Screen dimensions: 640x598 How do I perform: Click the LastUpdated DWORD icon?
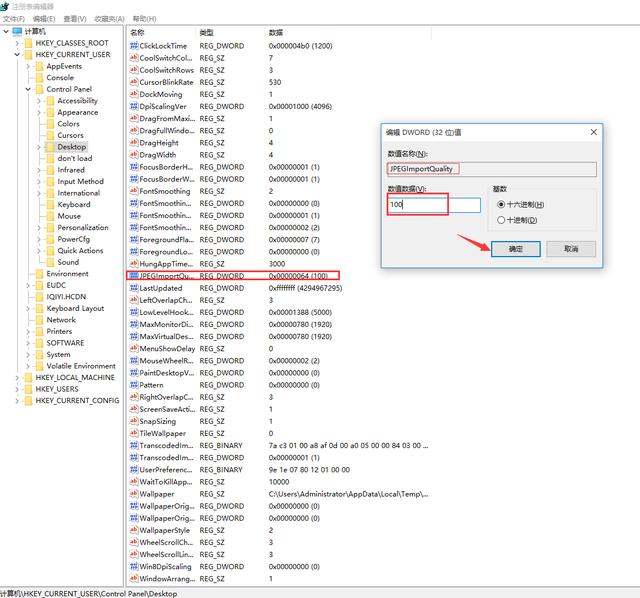(134, 288)
